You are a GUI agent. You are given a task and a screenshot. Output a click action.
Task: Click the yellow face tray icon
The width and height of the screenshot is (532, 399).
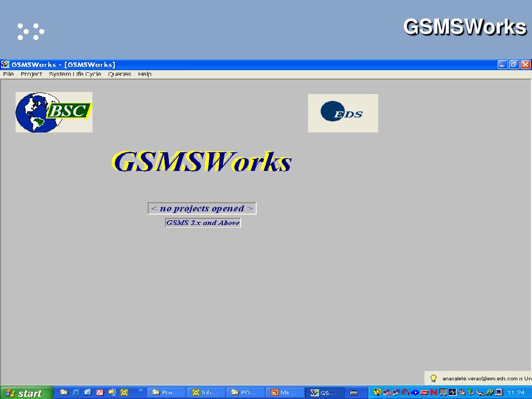(378, 392)
